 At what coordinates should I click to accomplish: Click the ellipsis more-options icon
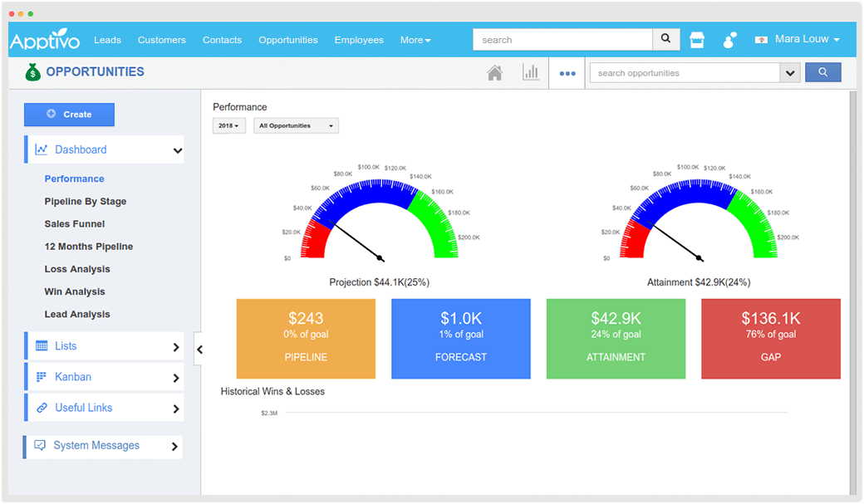click(567, 73)
